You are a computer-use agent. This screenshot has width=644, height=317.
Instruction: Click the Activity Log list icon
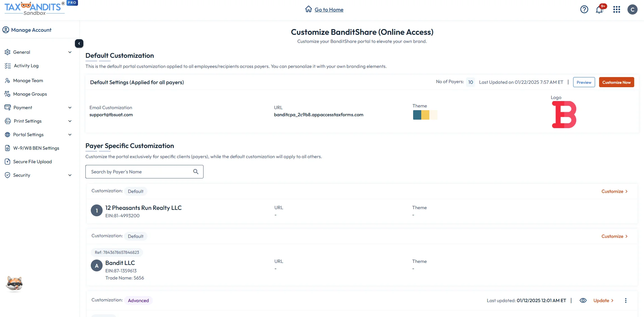pos(8,66)
